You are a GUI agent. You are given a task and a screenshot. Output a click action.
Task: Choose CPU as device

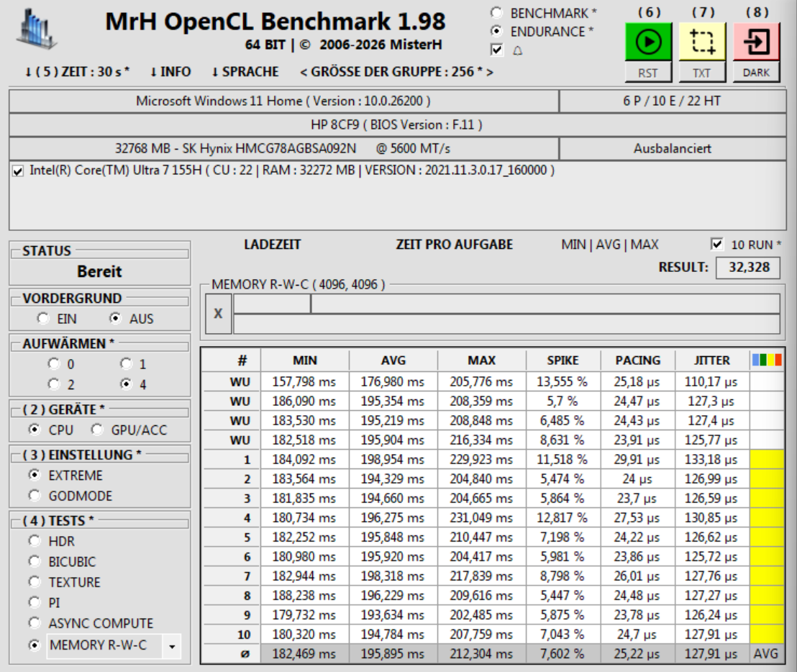pos(34,430)
